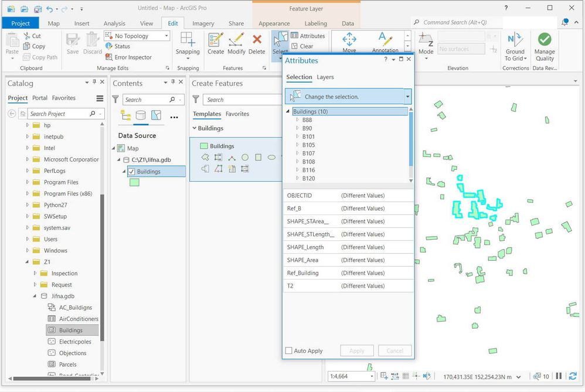Click the Snapping tool icon

(x=187, y=39)
